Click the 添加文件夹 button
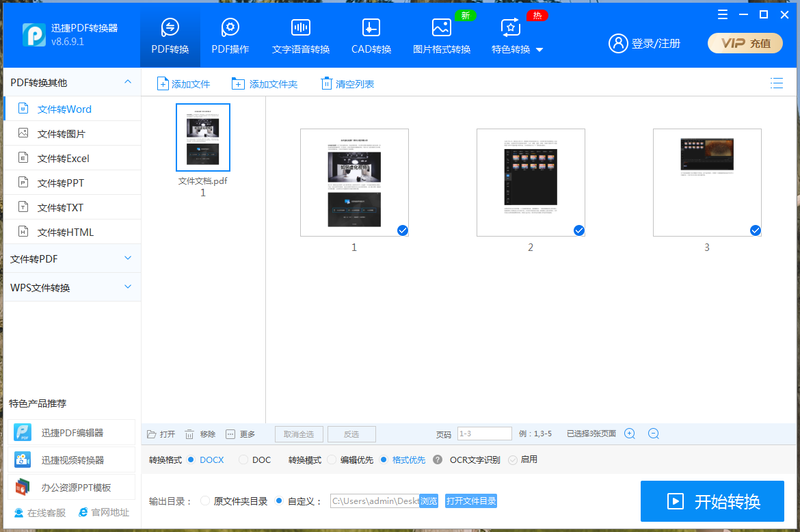800x532 pixels. click(265, 83)
